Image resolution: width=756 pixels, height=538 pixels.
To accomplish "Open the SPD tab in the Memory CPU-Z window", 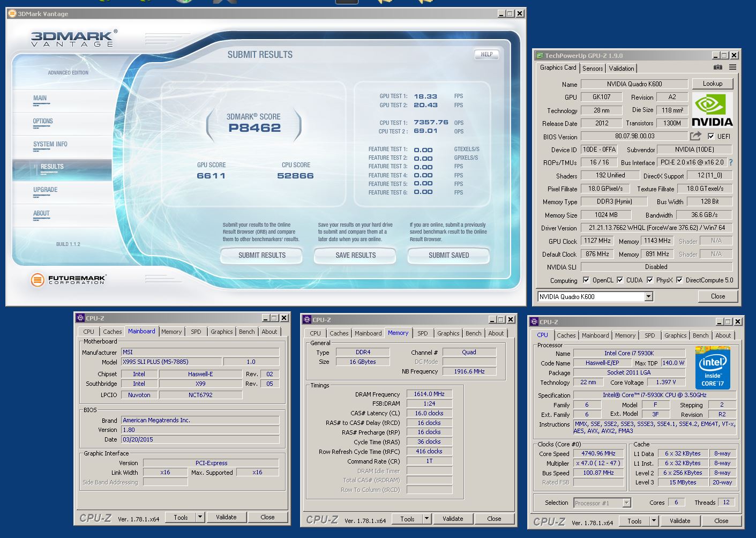I will click(423, 333).
